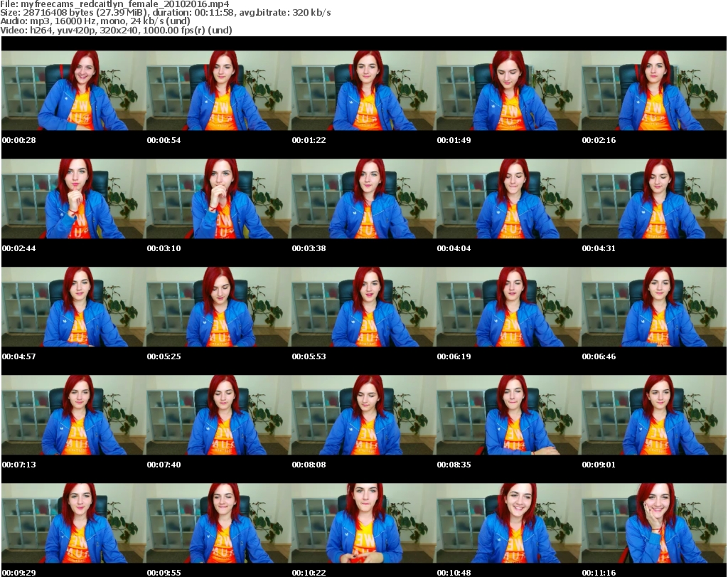Select the thumbnail frame at 00:02:16
728x577 pixels.
click(x=654, y=90)
